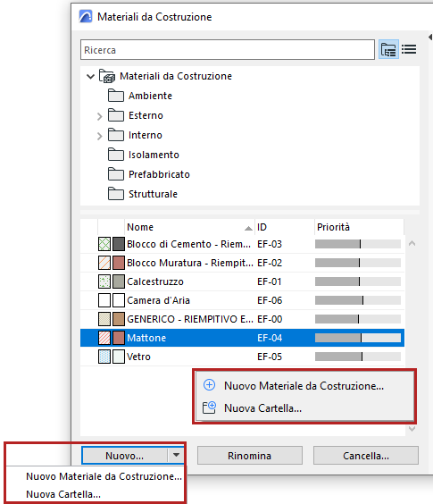This screenshot has height=504, width=433.
Task: Click the root Materiali da Costruzione folder icon
Action: pos(107,76)
